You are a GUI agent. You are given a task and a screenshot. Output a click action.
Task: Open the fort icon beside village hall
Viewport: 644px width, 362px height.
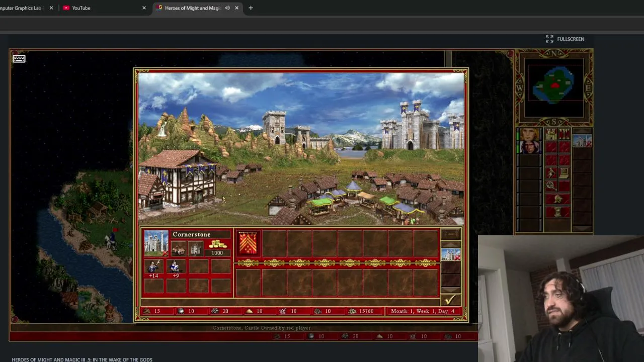[x=195, y=249]
